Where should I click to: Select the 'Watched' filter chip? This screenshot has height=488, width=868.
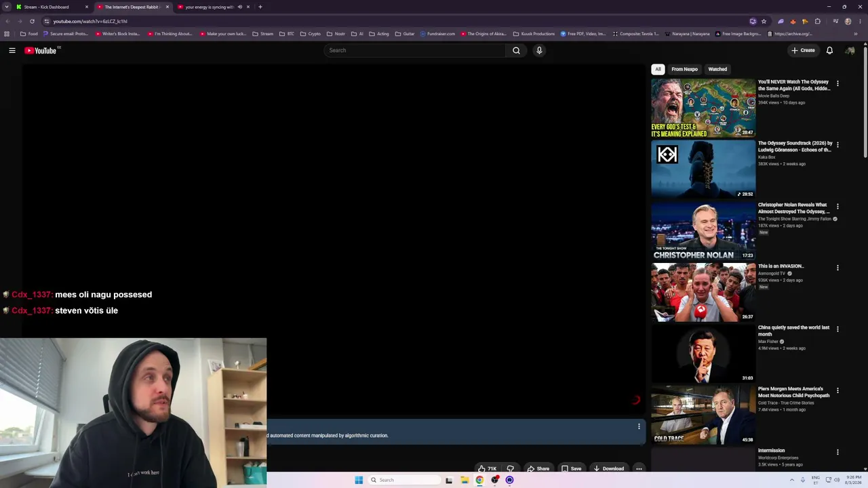click(x=717, y=69)
